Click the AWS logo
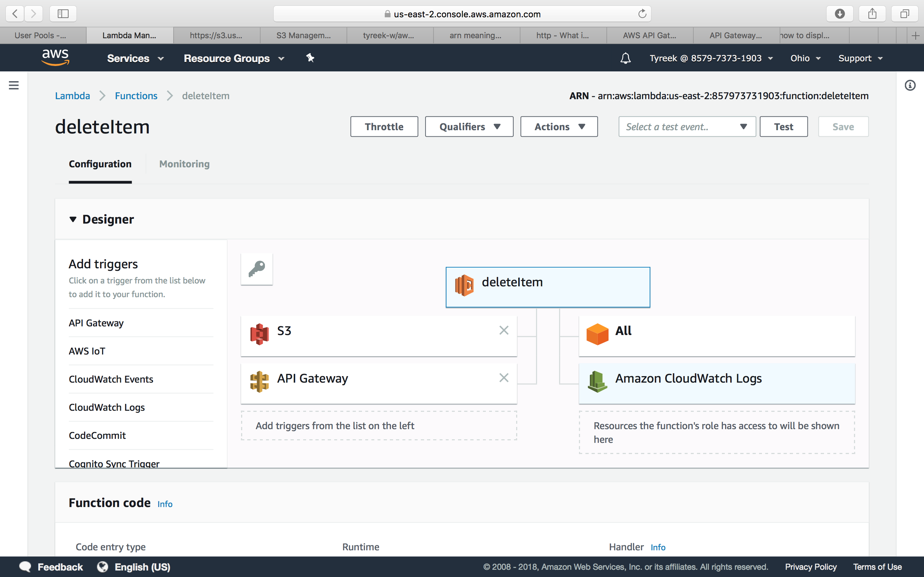The width and height of the screenshot is (924, 577). coord(55,58)
